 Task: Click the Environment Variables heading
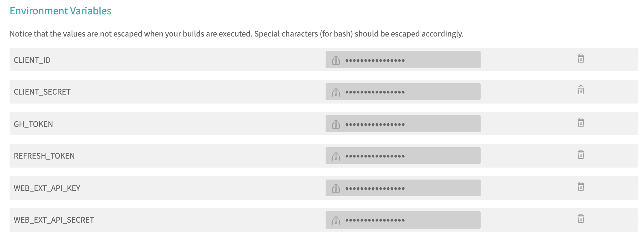[60, 11]
